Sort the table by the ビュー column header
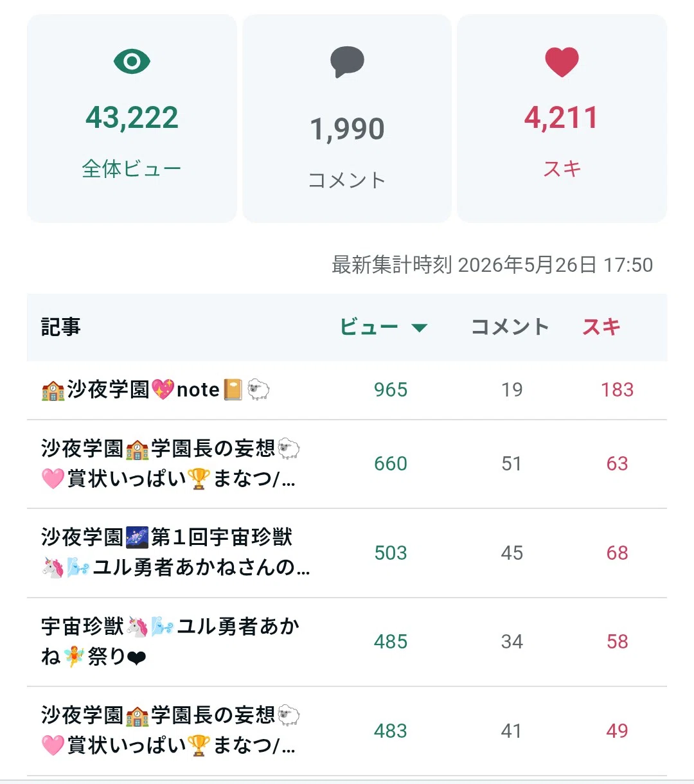 click(x=369, y=327)
